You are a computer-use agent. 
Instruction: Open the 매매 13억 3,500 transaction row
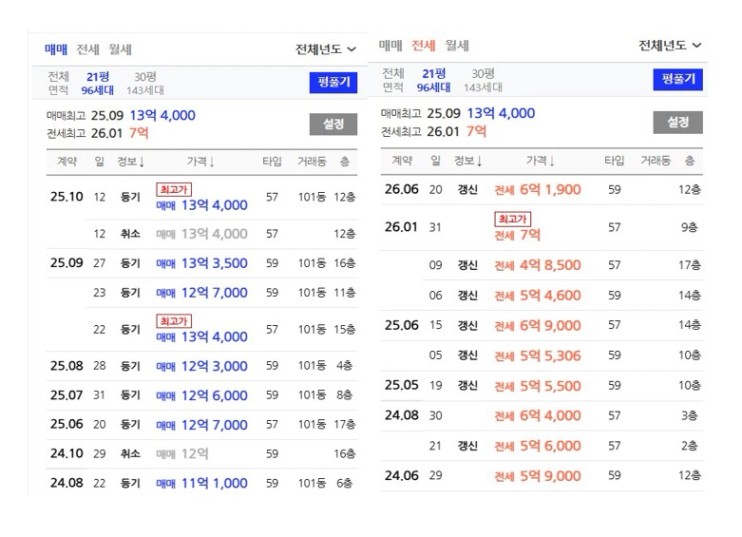click(x=202, y=264)
